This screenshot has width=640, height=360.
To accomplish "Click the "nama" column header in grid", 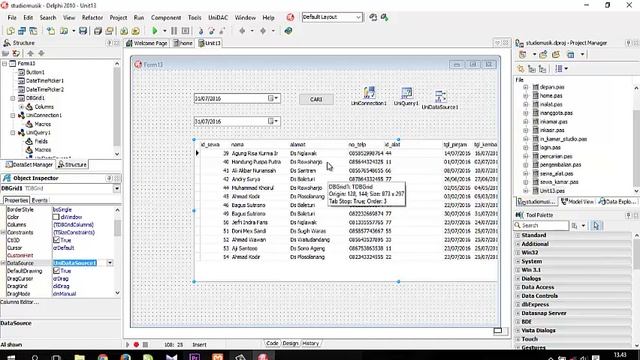I will click(x=237, y=144).
